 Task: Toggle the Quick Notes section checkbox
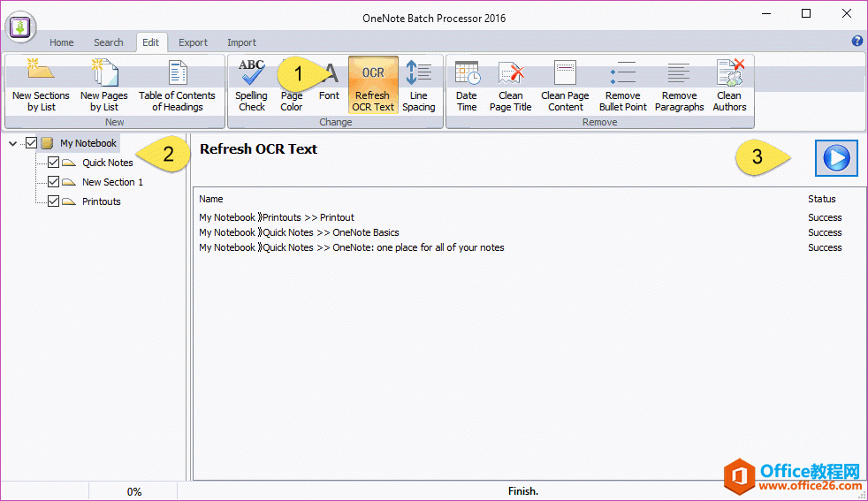[53, 163]
